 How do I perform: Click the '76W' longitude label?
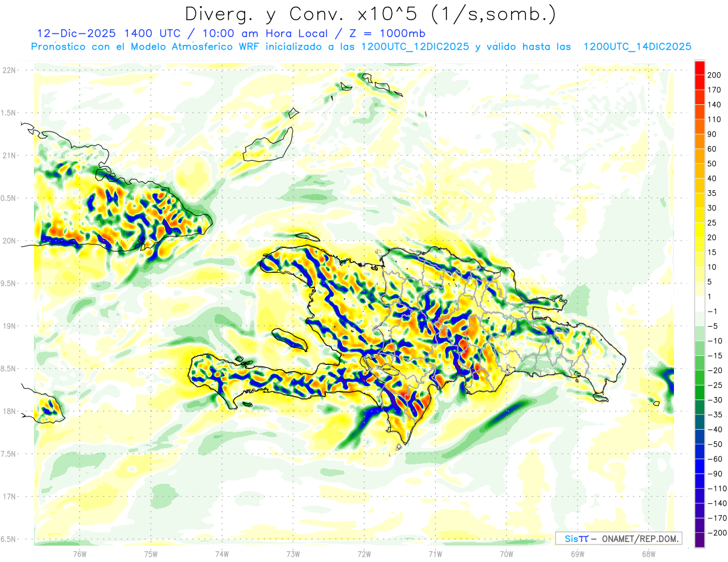pyautogui.click(x=79, y=554)
